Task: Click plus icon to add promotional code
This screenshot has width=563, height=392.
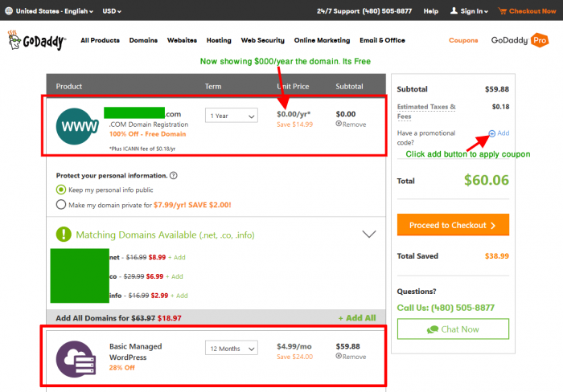Action: (492, 133)
